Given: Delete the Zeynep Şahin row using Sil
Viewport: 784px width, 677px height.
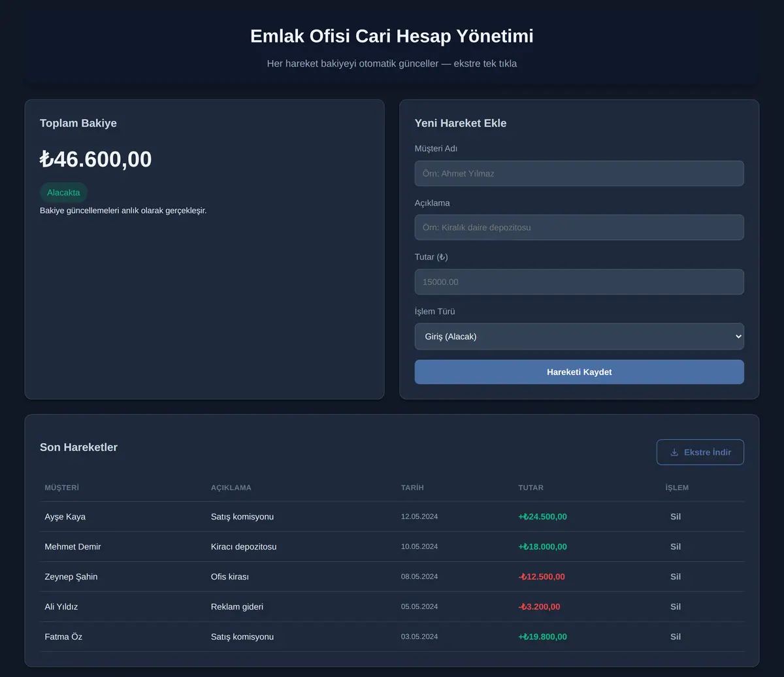Looking at the screenshot, I should pos(676,576).
